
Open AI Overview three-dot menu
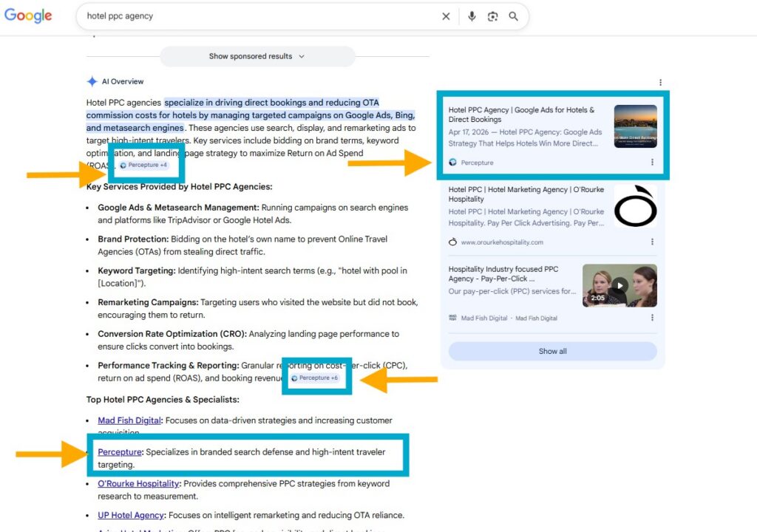(x=660, y=83)
